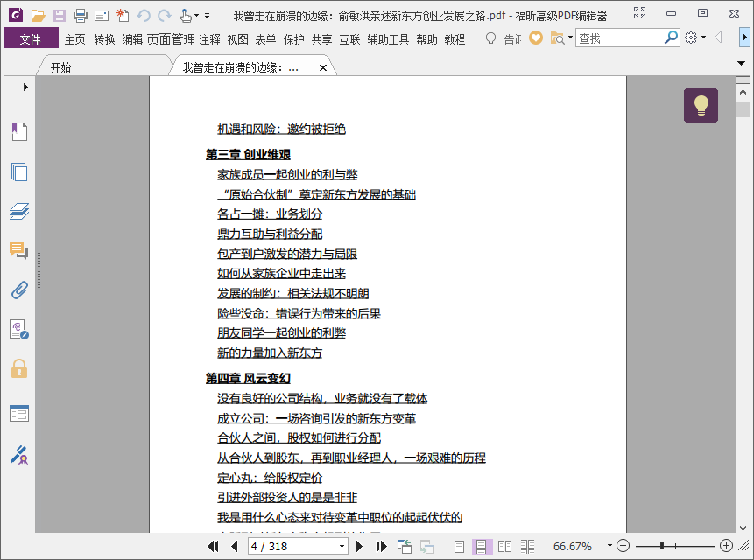Image resolution: width=754 pixels, height=560 pixels.
Task: Open the Comments panel in sidebar
Action: coord(19,250)
